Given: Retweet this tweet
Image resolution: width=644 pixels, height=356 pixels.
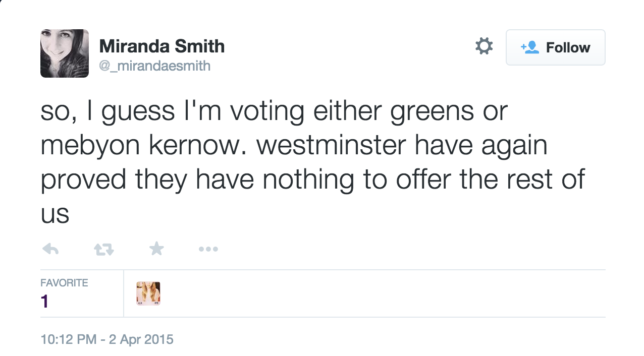Looking at the screenshot, I should pos(104,249).
